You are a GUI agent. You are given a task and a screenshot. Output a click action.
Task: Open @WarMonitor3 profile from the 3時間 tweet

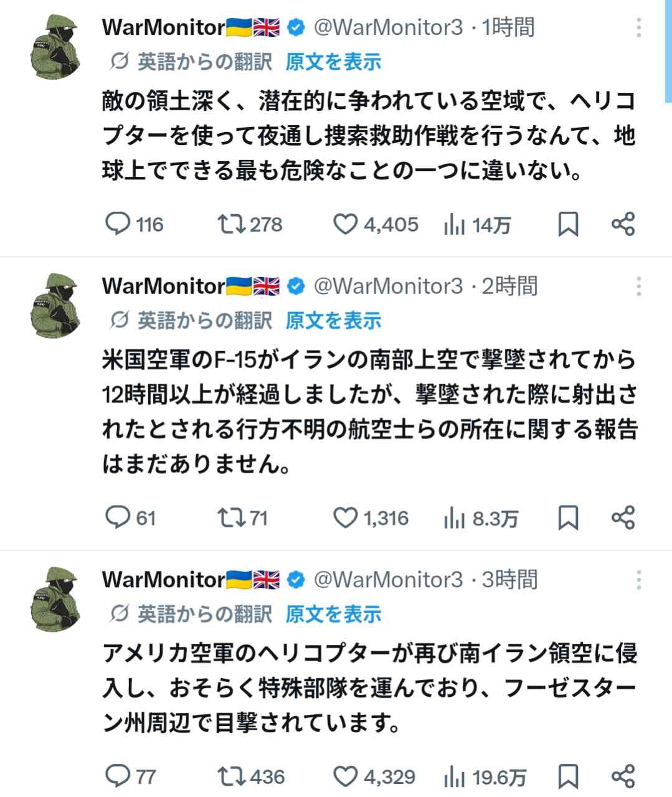(x=388, y=580)
